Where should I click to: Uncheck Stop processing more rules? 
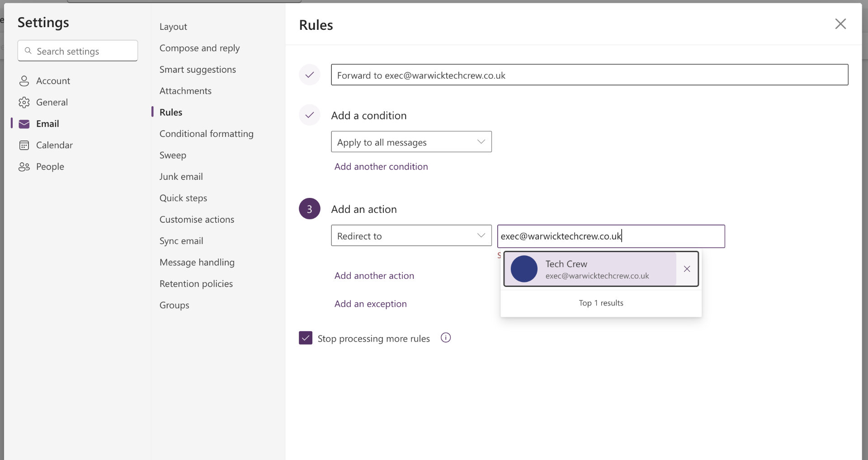(305, 338)
